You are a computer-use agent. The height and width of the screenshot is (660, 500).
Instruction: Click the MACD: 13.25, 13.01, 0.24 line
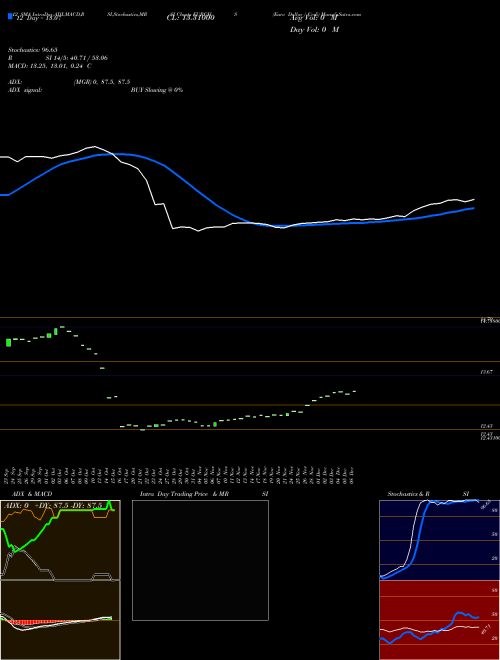(50, 66)
